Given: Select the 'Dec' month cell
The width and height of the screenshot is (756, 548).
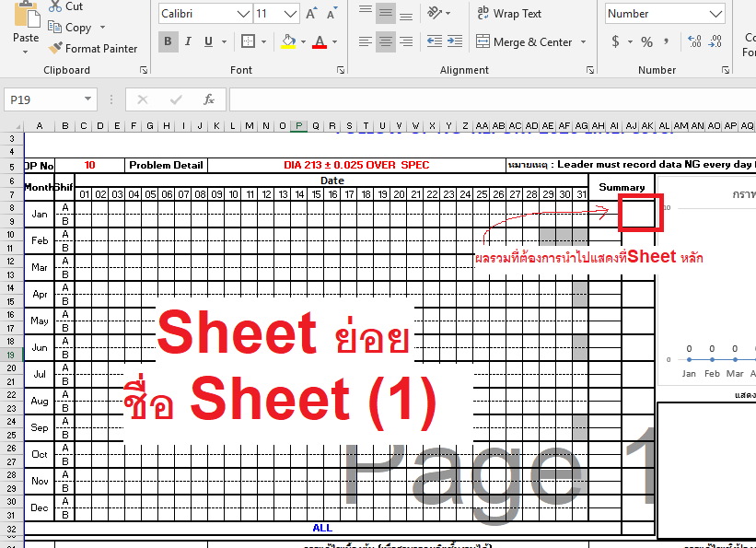Looking at the screenshot, I should click(x=40, y=508).
